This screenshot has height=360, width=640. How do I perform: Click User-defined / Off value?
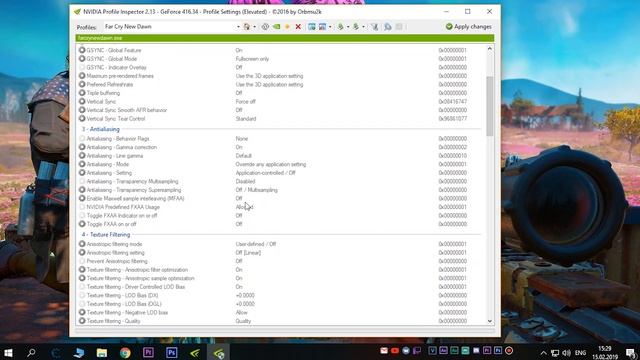pos(256,244)
